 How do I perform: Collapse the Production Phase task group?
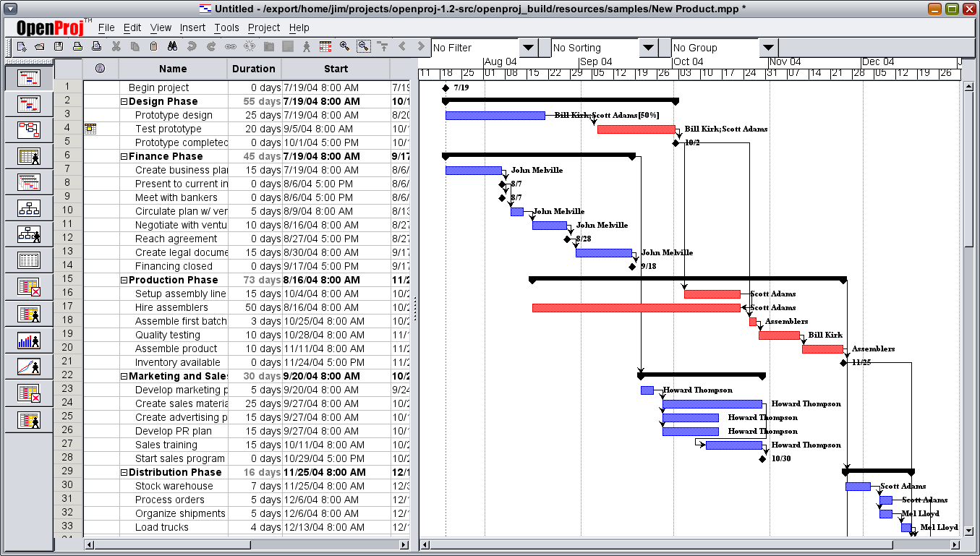click(x=124, y=281)
